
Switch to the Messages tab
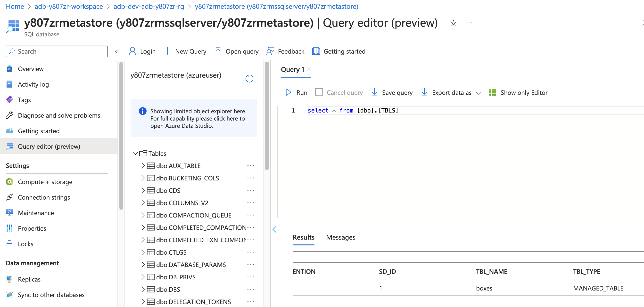point(340,237)
